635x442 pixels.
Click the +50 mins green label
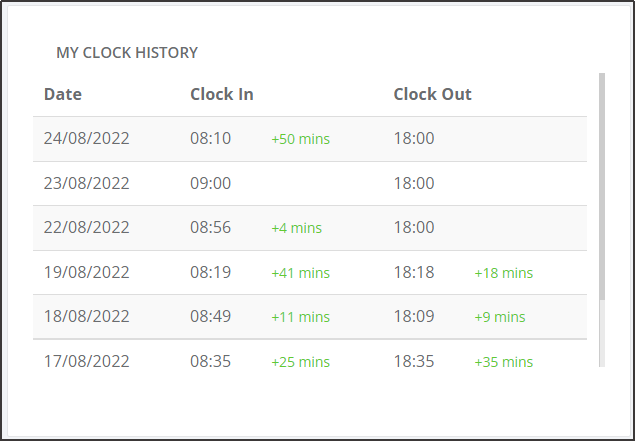(300, 139)
